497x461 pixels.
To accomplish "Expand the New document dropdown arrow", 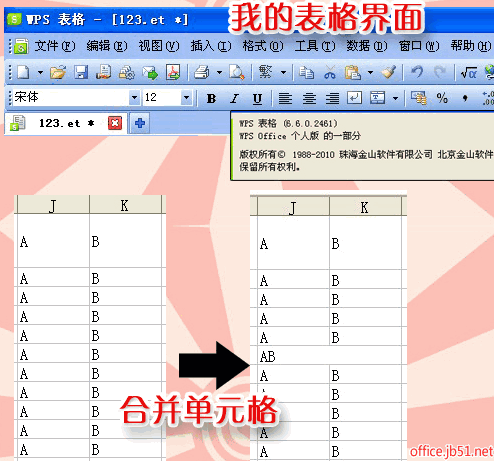I will click(x=40, y=72).
